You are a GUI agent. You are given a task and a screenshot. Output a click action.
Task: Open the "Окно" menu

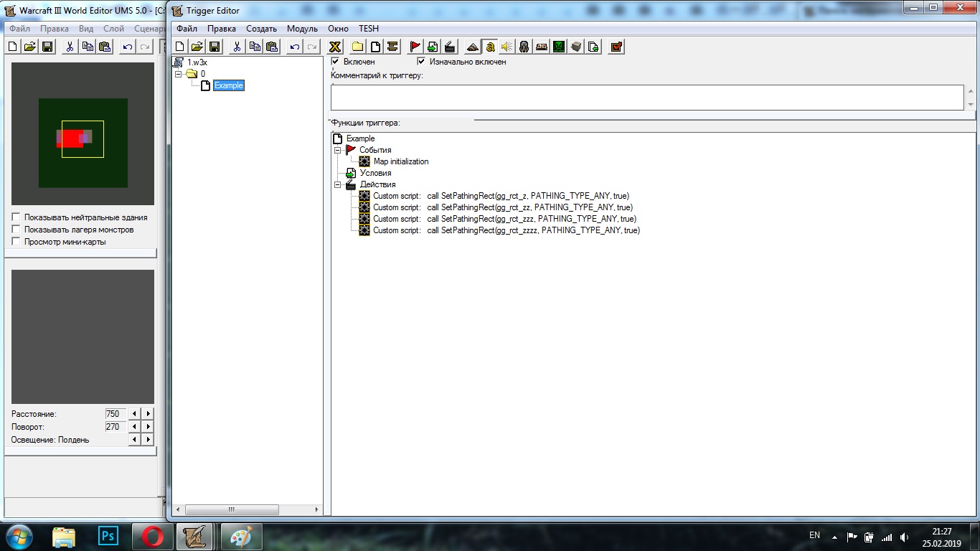(338, 29)
